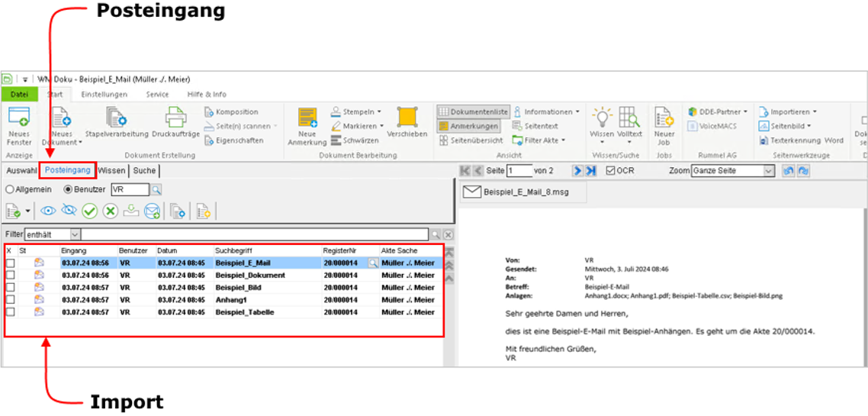Toggle the Dokumentenliste view

click(x=473, y=111)
